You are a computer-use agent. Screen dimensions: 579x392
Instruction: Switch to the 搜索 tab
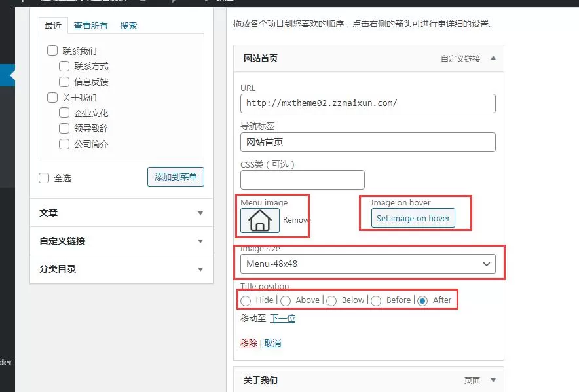tap(128, 26)
